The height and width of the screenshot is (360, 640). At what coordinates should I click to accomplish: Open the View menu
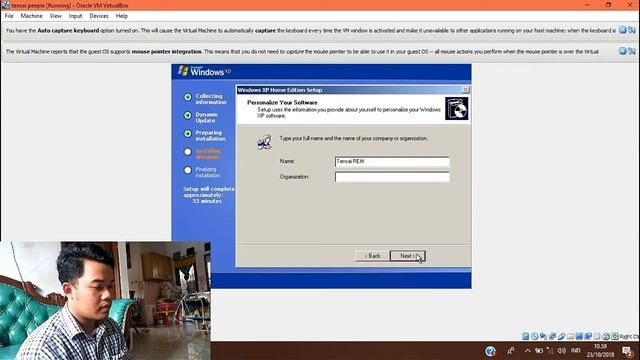[x=56, y=16]
